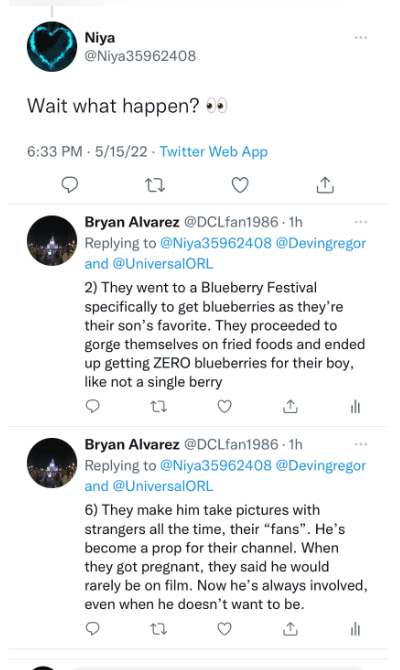The image size is (400, 670).
Task: Reply to the tweet about pictures with strangers
Action: 93,629
